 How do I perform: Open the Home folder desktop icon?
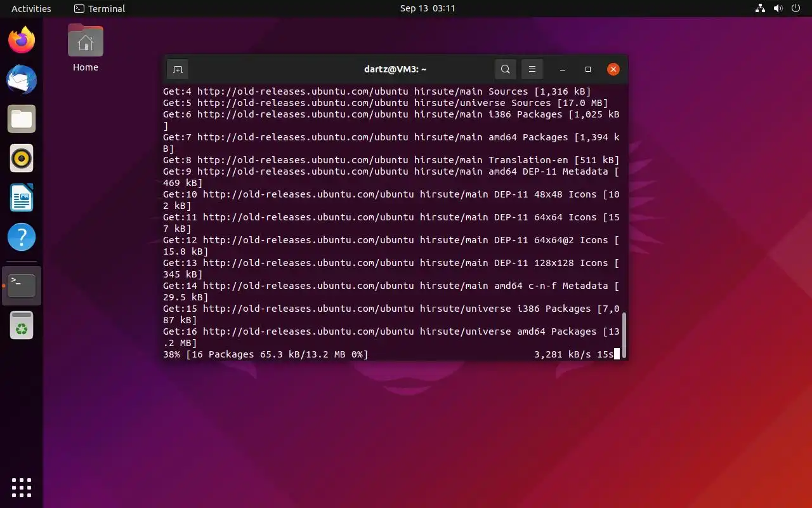(86, 48)
